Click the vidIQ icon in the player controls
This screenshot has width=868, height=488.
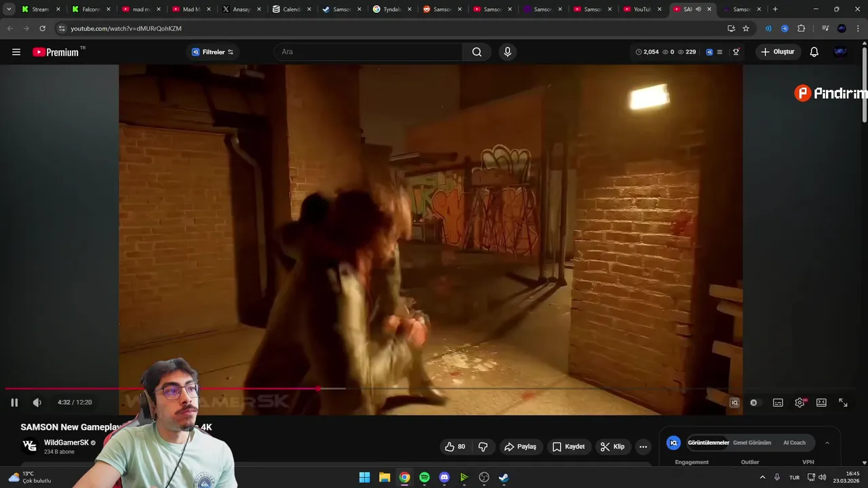click(x=734, y=403)
